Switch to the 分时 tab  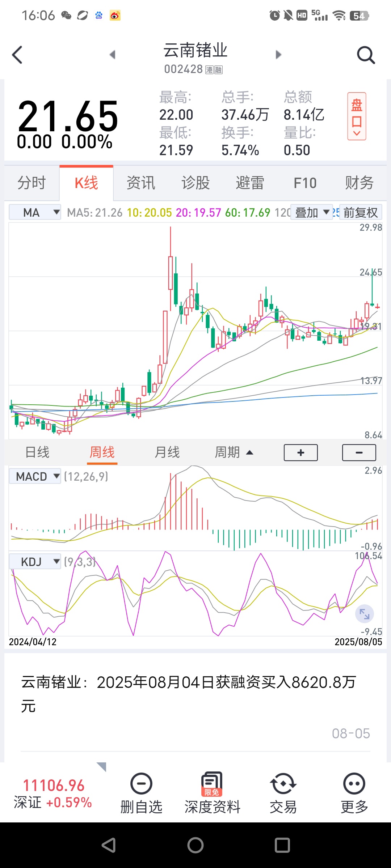click(x=32, y=183)
